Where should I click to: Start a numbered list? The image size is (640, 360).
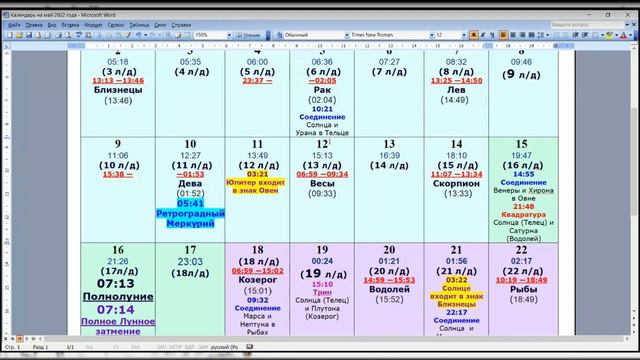pyautogui.click(x=557, y=35)
